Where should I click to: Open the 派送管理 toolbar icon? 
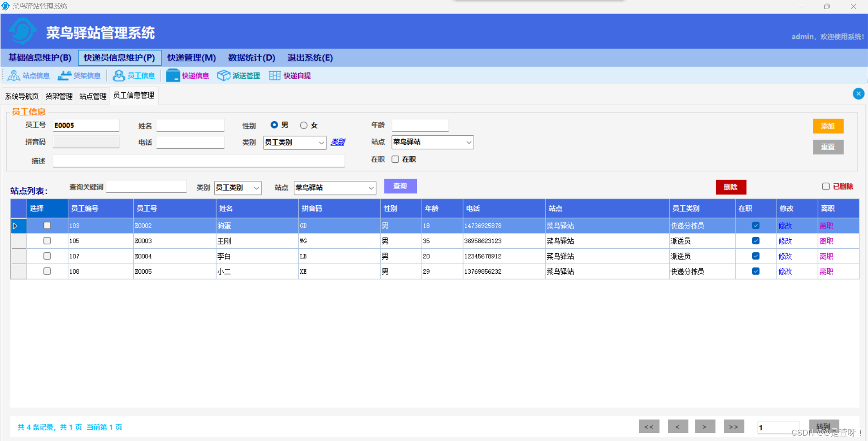[x=239, y=76]
